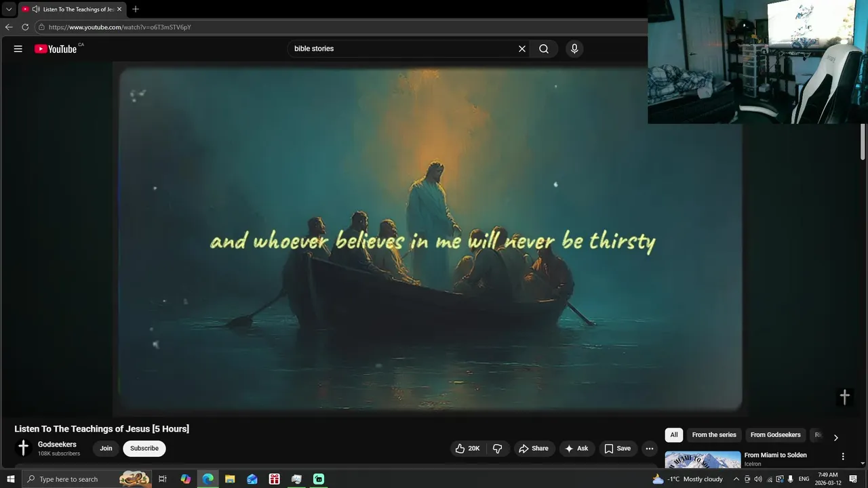Open the YouTube guide hamburger menu

18,49
